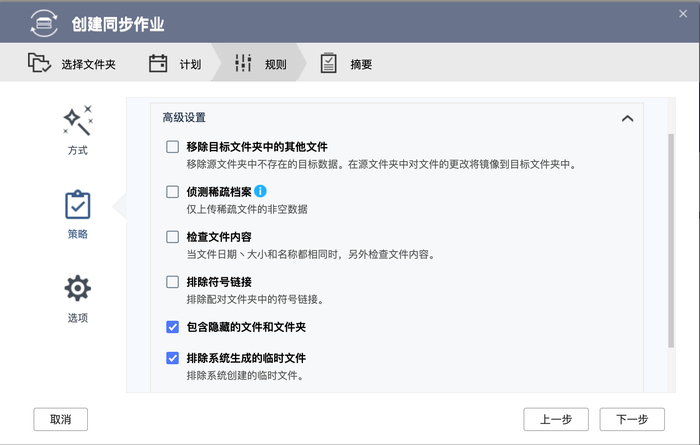This screenshot has height=445, width=700.
Task: Uncheck 包含隐藏的文件和文件夹
Action: tap(173, 326)
